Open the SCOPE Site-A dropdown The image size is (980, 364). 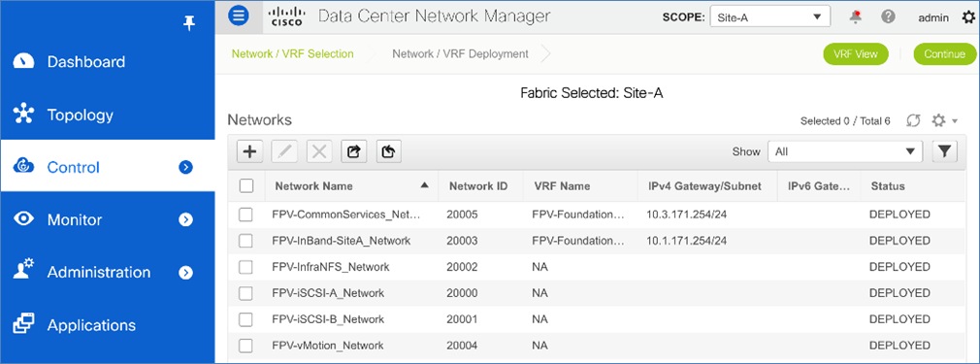pos(770,17)
